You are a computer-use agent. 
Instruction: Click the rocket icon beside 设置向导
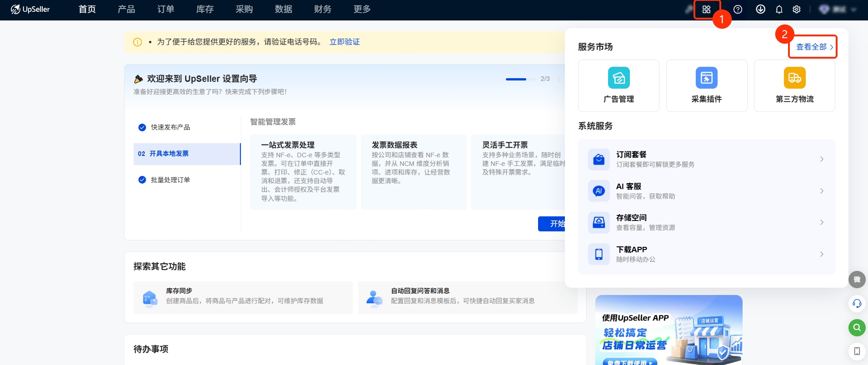[x=139, y=79]
